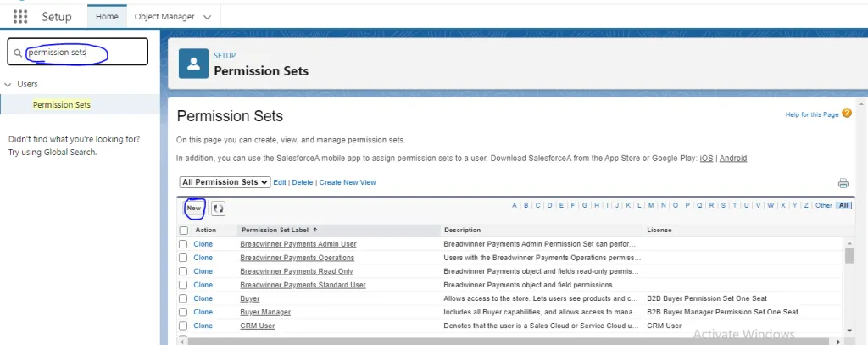Screen dimensions: 868x345
Task: Switch to the Home tab
Action: [107, 17]
